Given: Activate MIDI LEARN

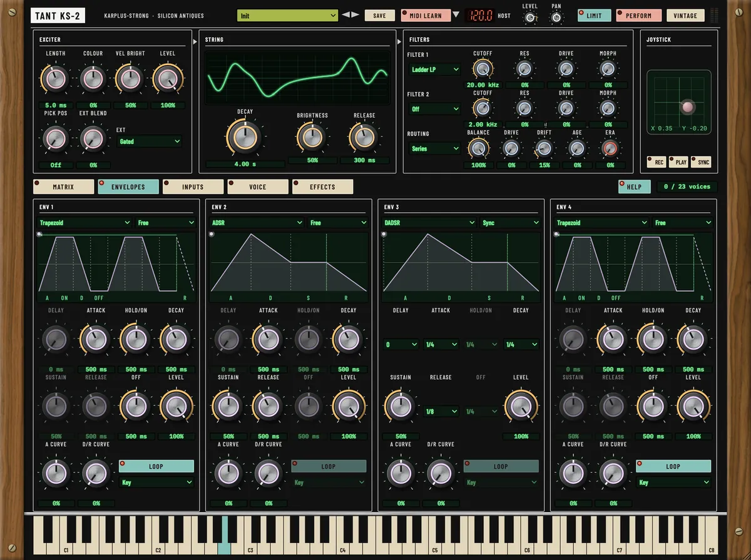Looking at the screenshot, I should click(426, 16).
